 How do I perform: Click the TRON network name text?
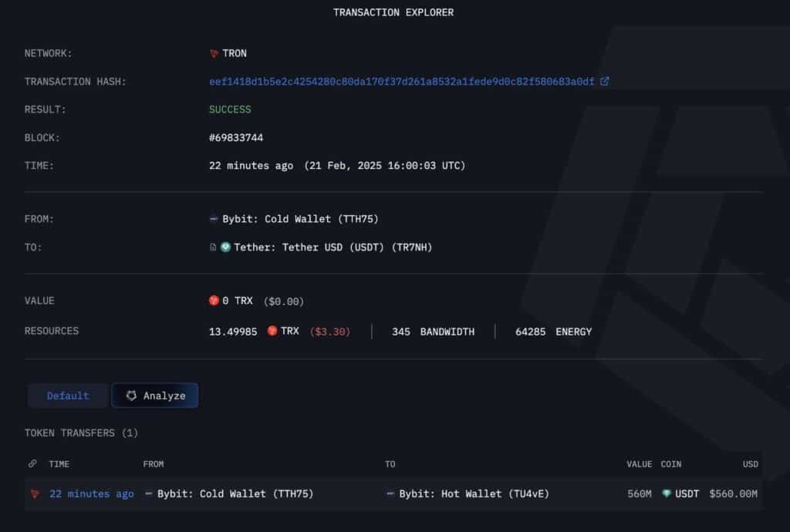click(x=235, y=53)
